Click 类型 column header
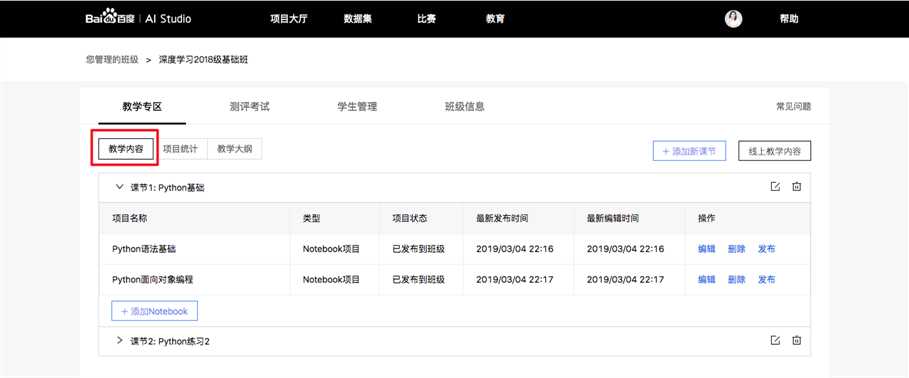Image resolution: width=909 pixels, height=378 pixels. click(x=311, y=219)
